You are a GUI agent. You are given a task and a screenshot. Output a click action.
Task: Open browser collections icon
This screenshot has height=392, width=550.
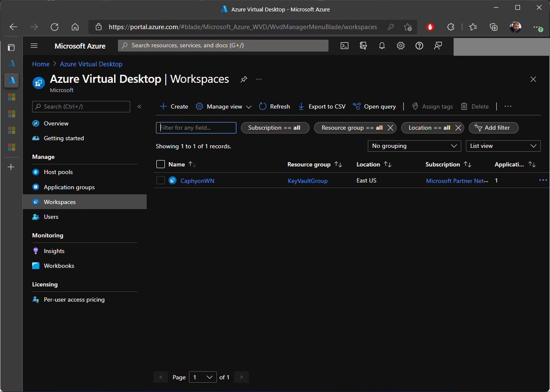point(493,27)
